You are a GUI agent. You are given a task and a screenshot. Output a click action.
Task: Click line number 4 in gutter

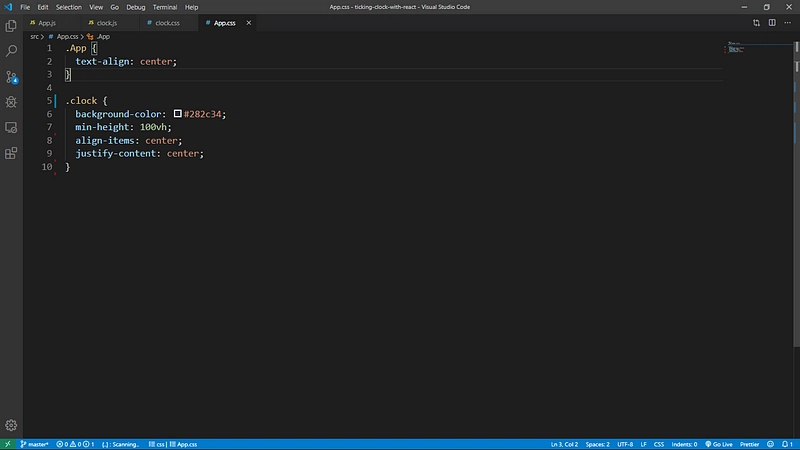tap(49, 88)
